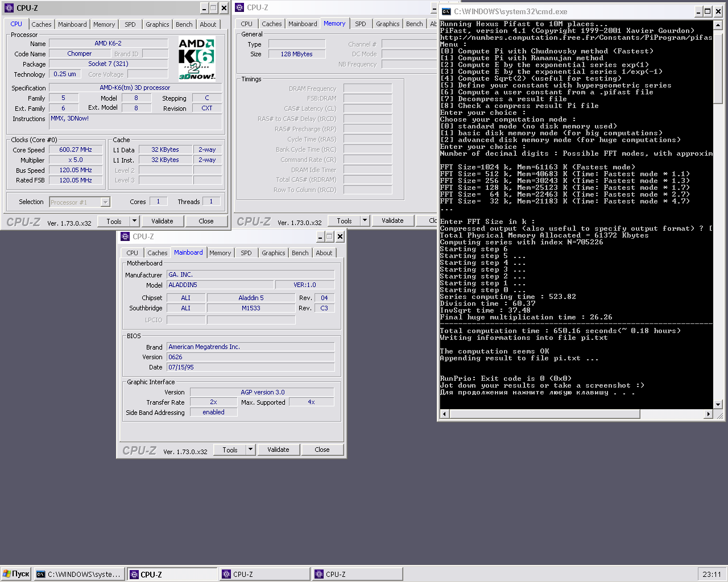The height and width of the screenshot is (582, 728).
Task: Click Validate in the Memory CPU-Z window
Action: tap(392, 221)
